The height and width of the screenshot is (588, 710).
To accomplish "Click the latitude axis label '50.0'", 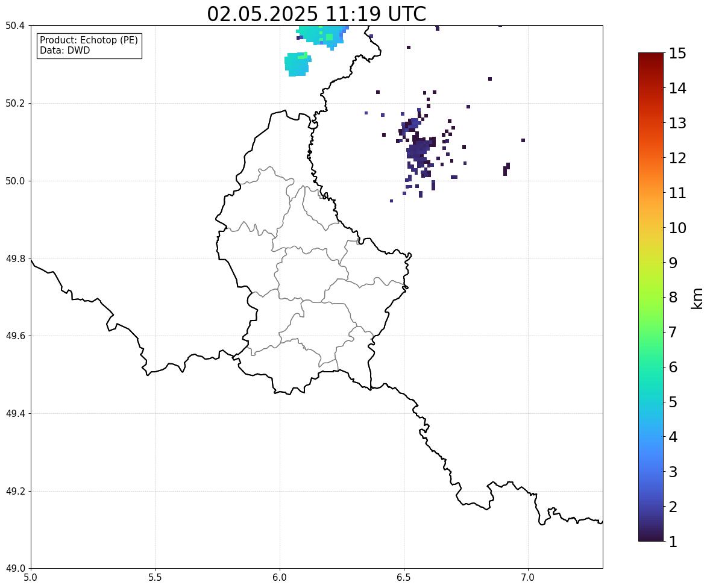I will click(x=15, y=181).
